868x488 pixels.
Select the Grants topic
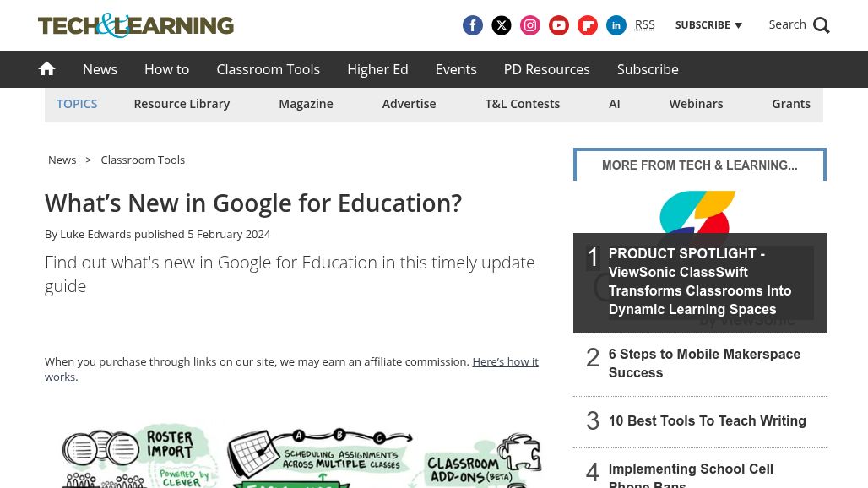(791, 104)
